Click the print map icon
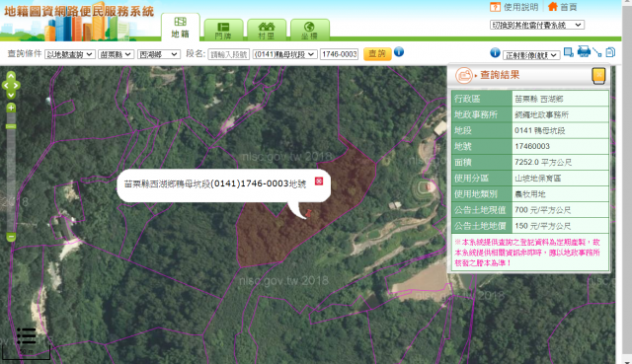632x364 pixels. pos(584,51)
